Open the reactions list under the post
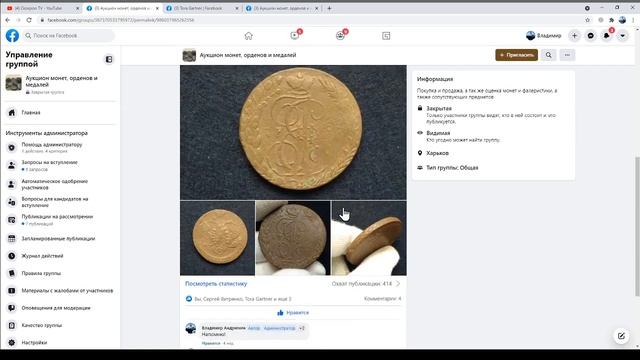The image size is (640, 360). point(239,299)
